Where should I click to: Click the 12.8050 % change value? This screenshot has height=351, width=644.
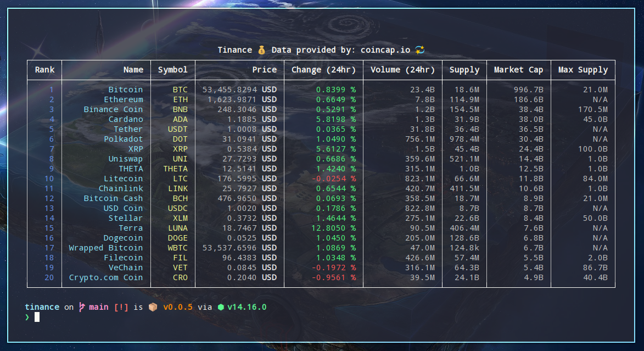[333, 228]
